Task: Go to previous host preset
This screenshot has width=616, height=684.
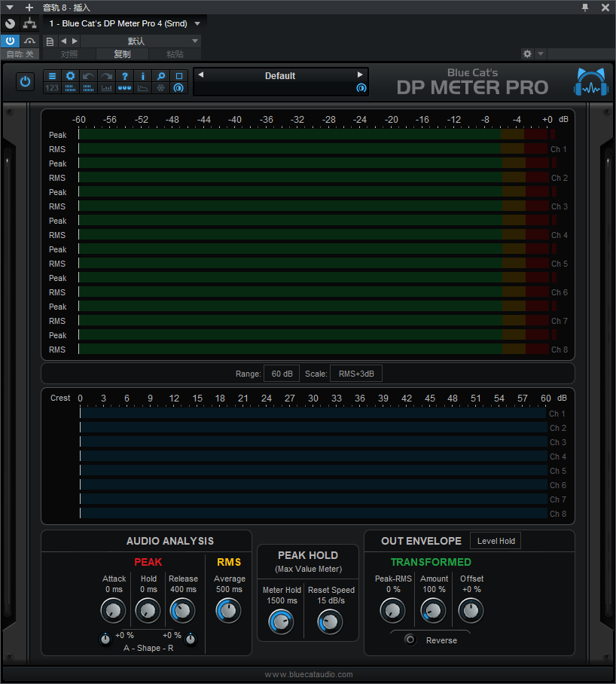Action: [64, 41]
